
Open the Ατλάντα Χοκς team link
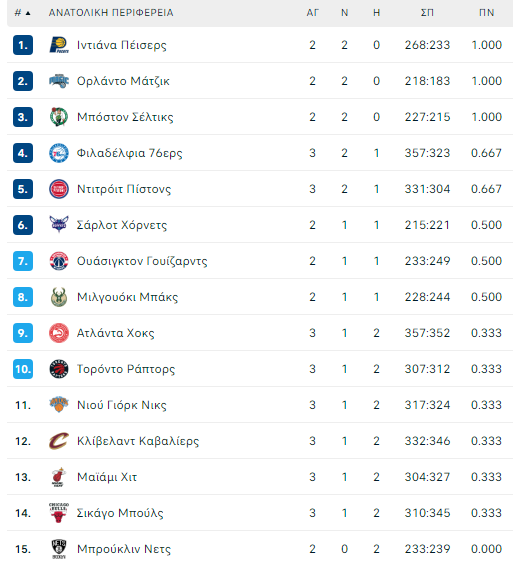116,333
